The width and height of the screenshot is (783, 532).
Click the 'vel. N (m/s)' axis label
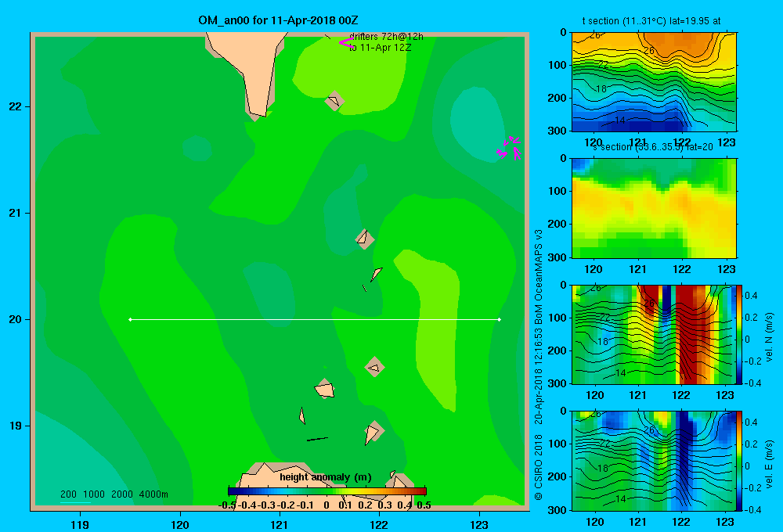tap(769, 337)
